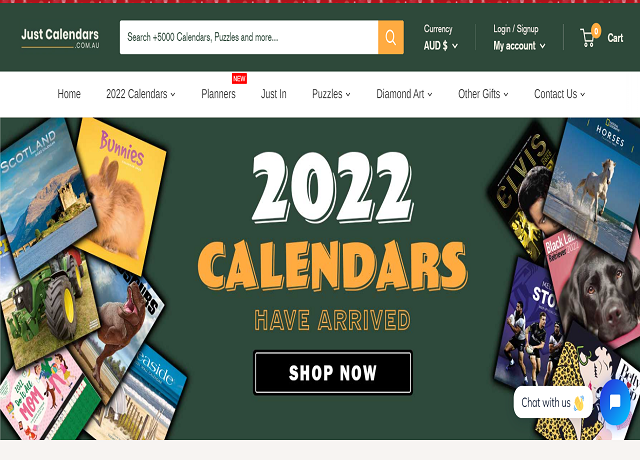Expand the Diamond Art menu

[x=404, y=94]
